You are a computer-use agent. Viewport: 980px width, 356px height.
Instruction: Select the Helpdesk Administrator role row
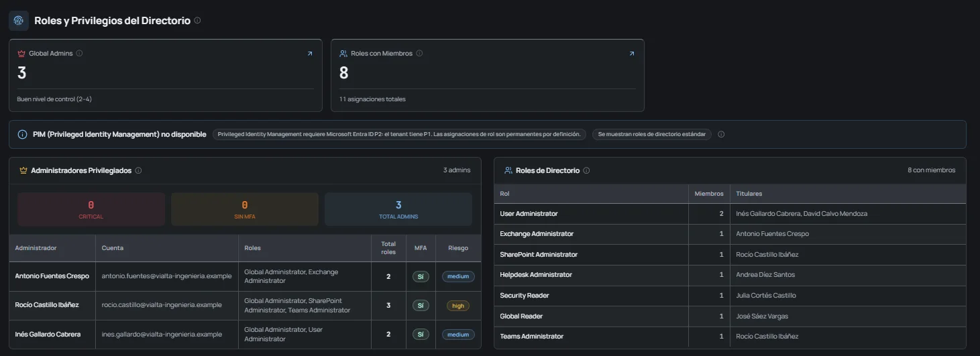pos(730,275)
